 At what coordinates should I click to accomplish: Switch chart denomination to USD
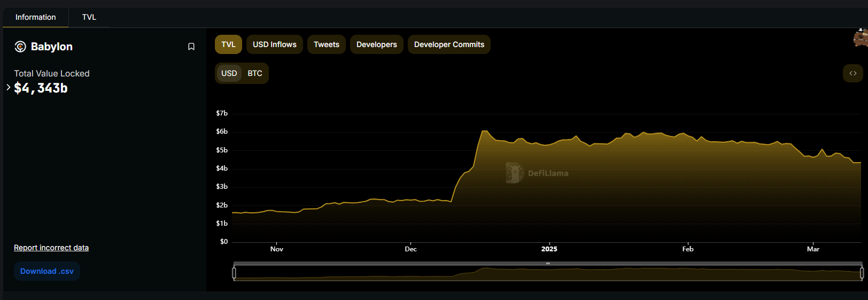click(229, 73)
